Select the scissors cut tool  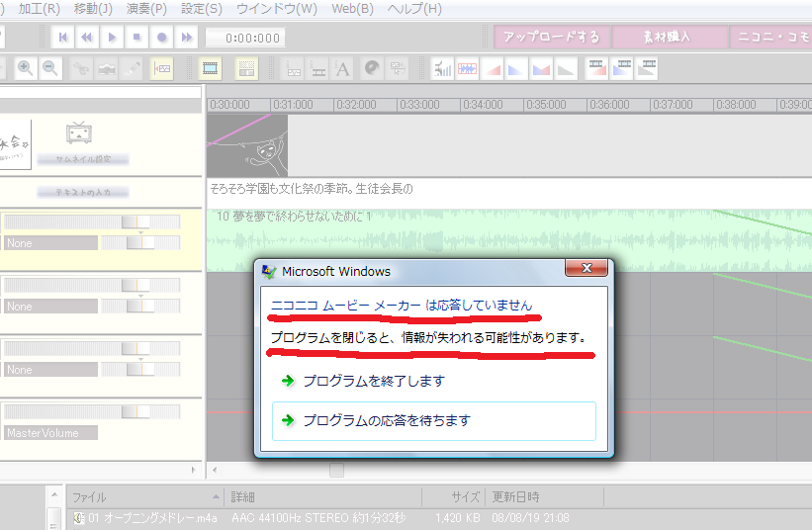(x=81, y=68)
